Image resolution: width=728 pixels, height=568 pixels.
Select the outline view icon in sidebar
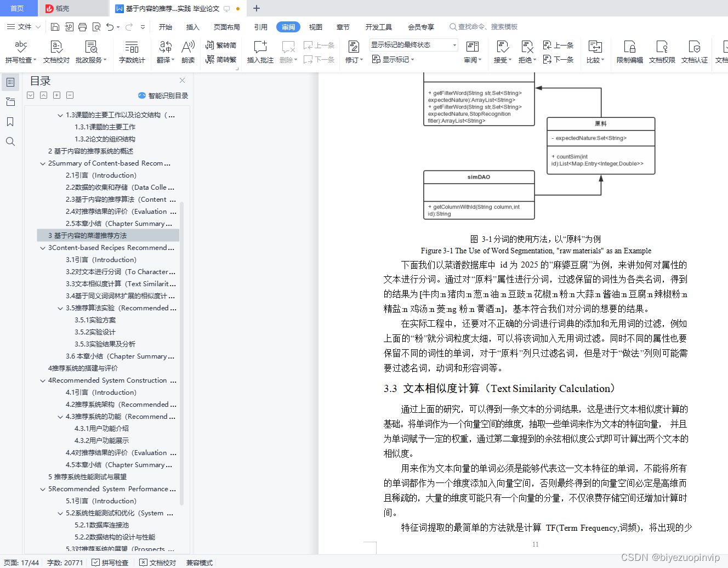pos(10,82)
